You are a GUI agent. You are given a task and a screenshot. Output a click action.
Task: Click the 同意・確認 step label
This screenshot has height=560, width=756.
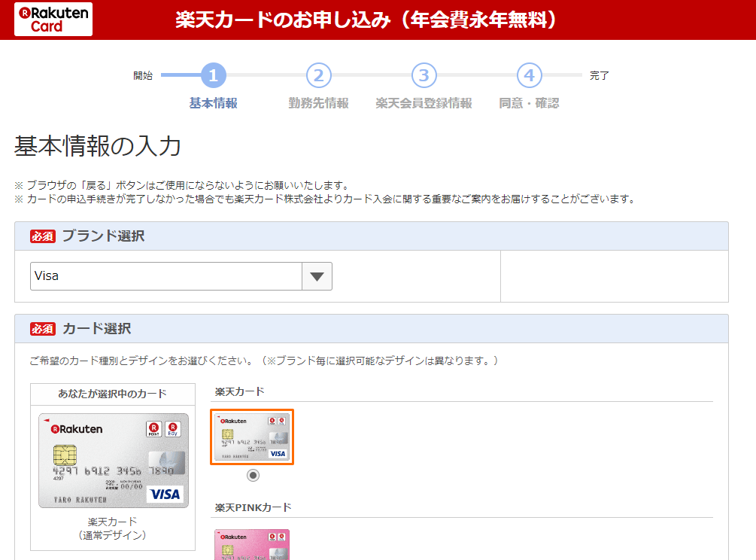(530, 103)
